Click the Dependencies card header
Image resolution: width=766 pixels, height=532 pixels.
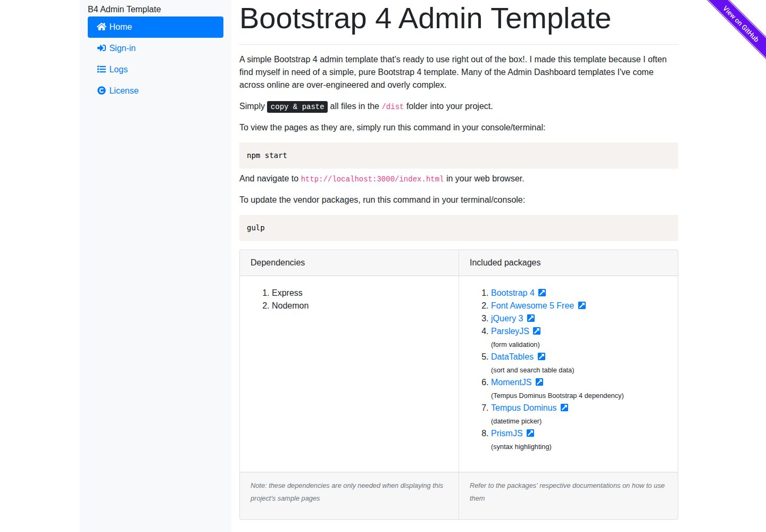349,263
